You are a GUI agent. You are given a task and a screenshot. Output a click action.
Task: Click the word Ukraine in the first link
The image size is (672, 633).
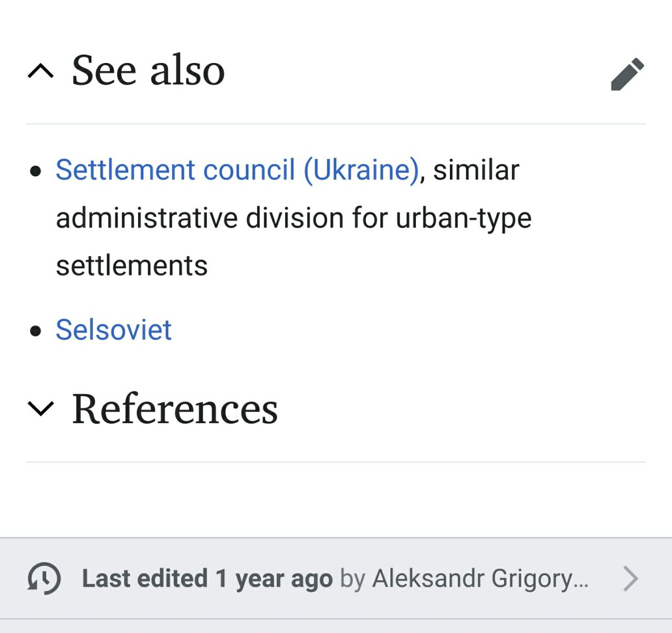point(361,170)
